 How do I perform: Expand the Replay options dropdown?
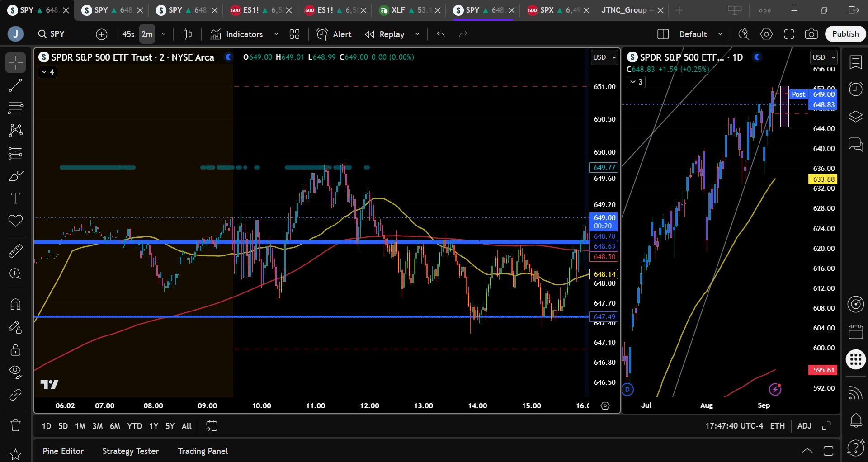pos(417,34)
